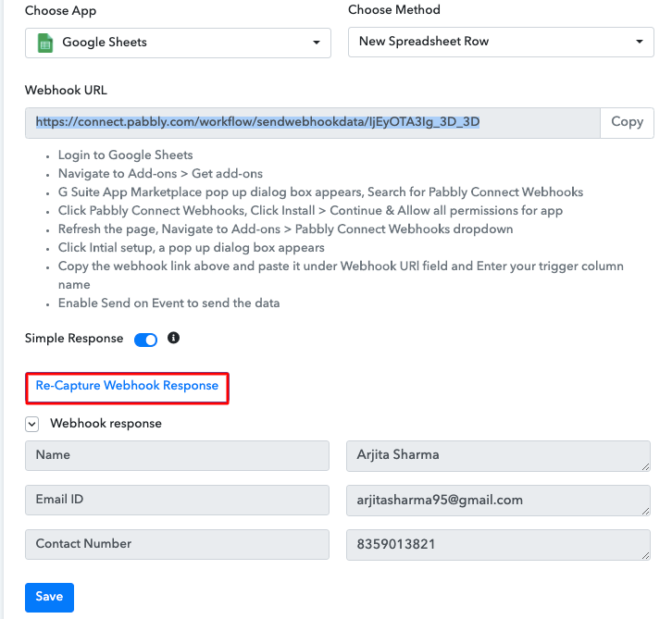Click the Contact Number label field
The width and height of the screenshot is (672, 619).
pos(177,544)
